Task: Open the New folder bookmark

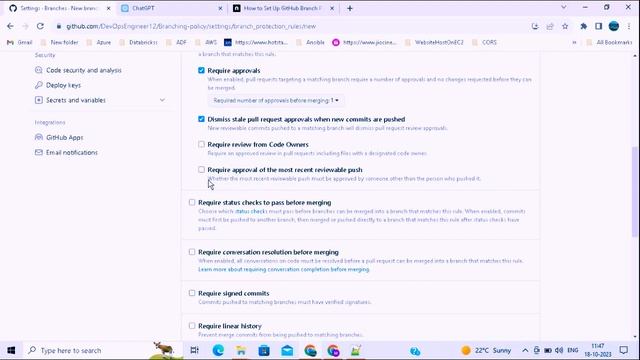Action: 59,42
